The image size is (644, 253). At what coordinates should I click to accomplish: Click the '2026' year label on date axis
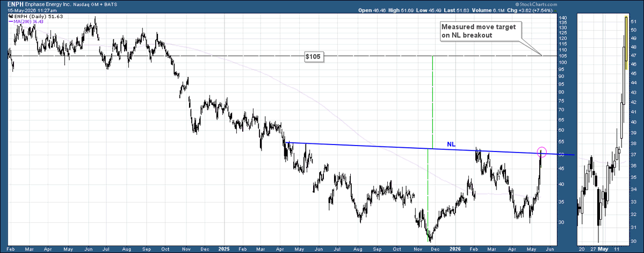[455, 249]
